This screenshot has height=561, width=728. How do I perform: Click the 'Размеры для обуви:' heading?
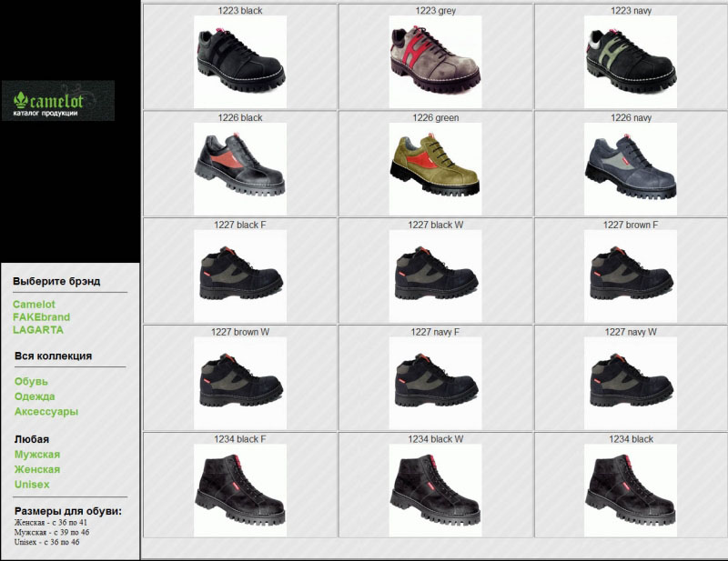point(67,511)
